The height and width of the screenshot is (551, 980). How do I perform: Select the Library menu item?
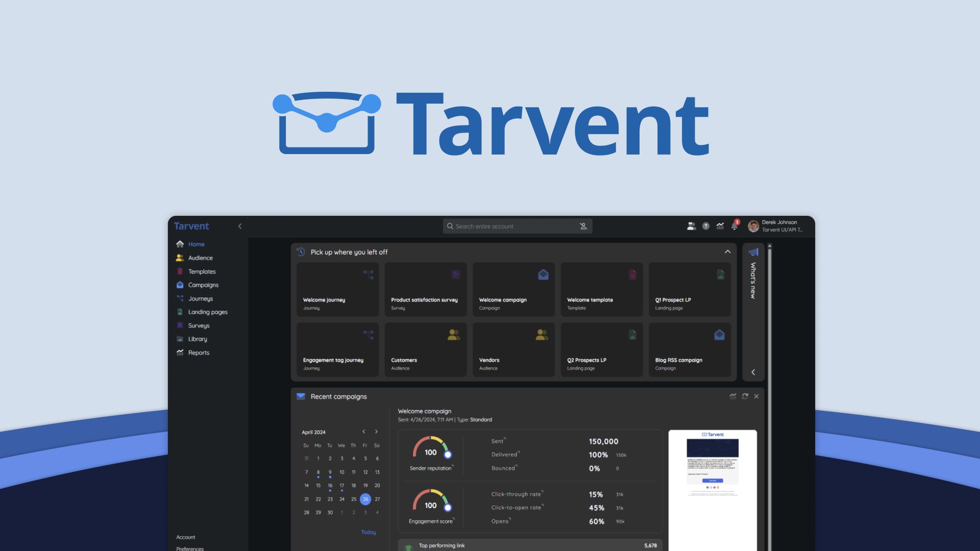[197, 339]
